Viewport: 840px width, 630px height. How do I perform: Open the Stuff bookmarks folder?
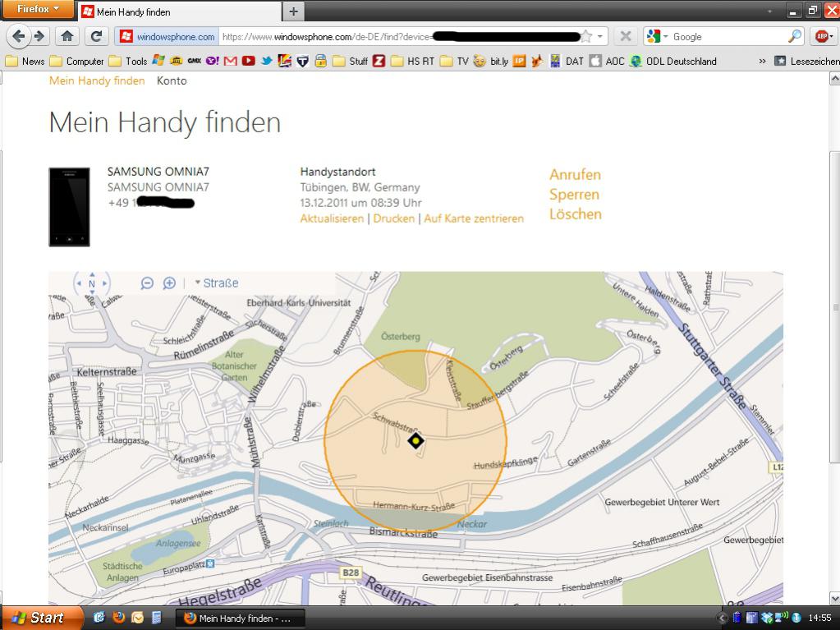350,61
